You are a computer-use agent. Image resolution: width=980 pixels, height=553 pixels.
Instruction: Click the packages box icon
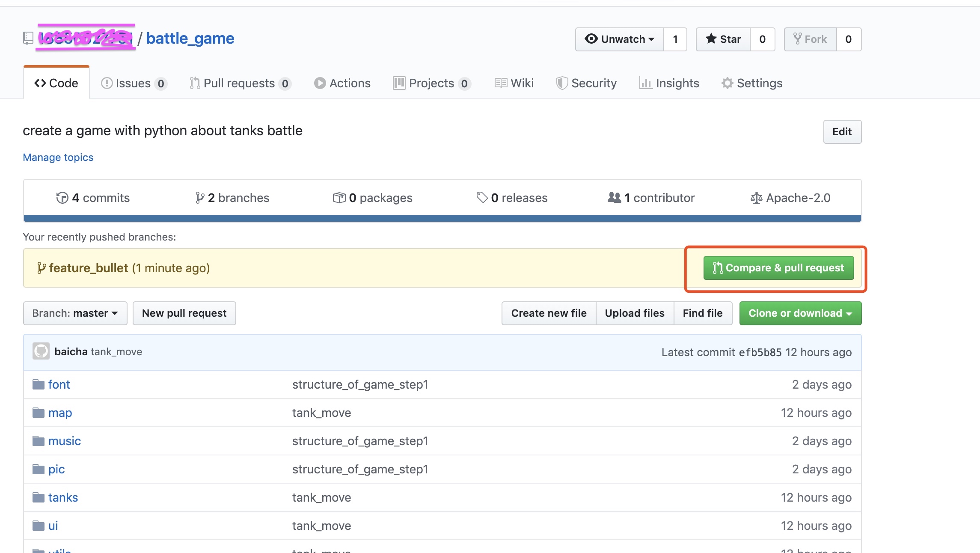tap(339, 198)
